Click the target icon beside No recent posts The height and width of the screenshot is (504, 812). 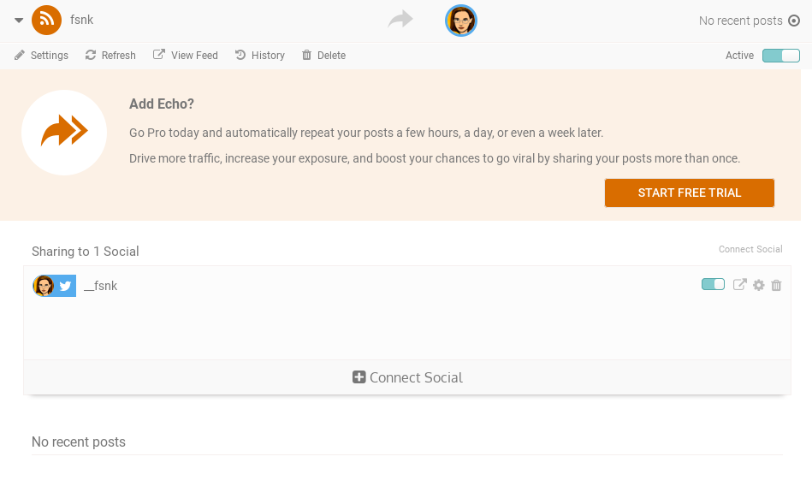(794, 21)
